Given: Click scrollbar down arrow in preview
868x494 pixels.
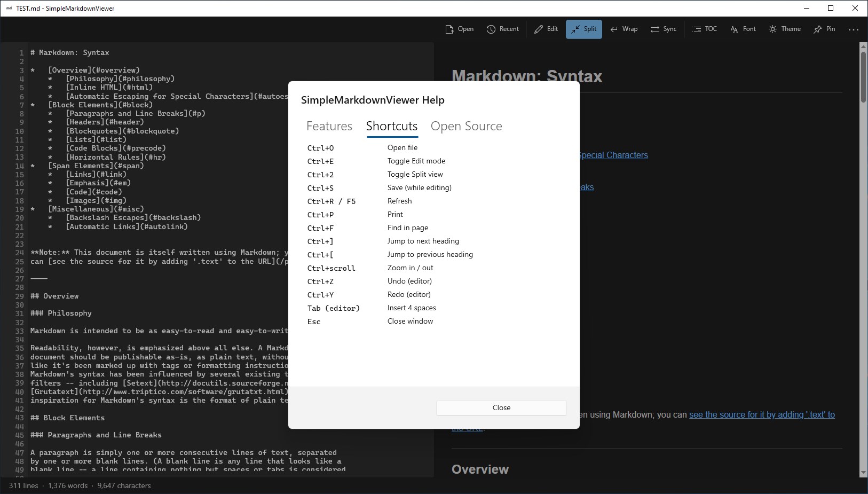Looking at the screenshot, I should (863, 473).
